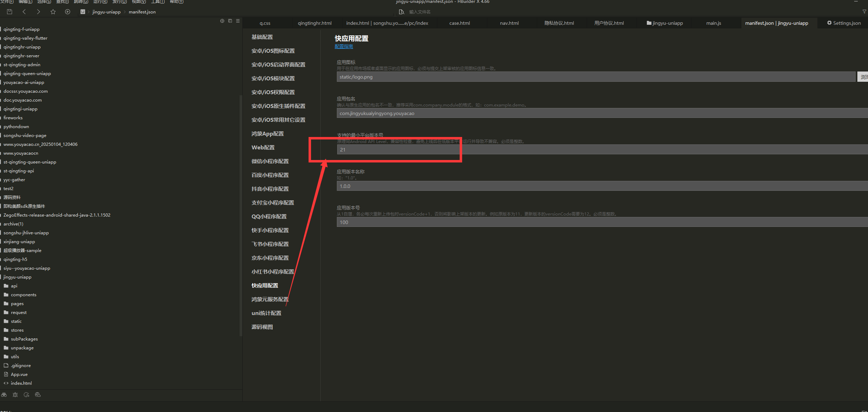This screenshot has height=412, width=868.
Task: Expand the api folder
Action: [14, 286]
